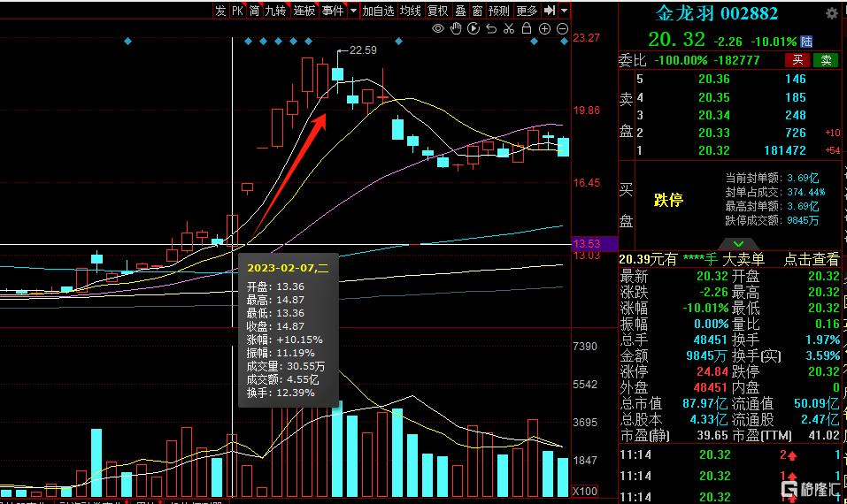Viewport: 847px width, 504px height.
Task: Zoom in with the plus-circle icon
Action: tap(544, 28)
